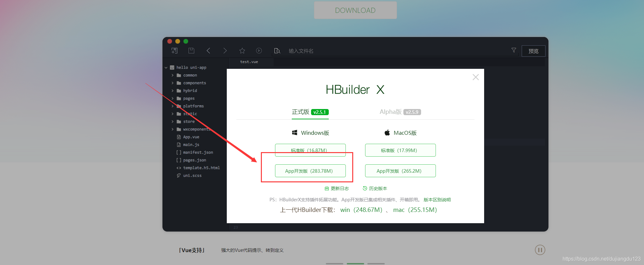This screenshot has height=265, width=644.
Task: Download MacOS 标准版 (17.99M)
Action: 400,150
